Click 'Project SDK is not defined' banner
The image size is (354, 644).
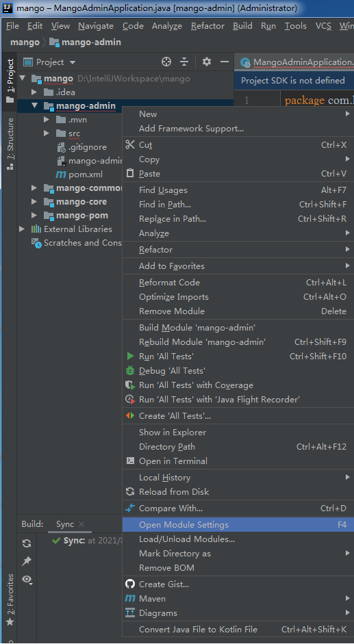pyautogui.click(x=293, y=81)
